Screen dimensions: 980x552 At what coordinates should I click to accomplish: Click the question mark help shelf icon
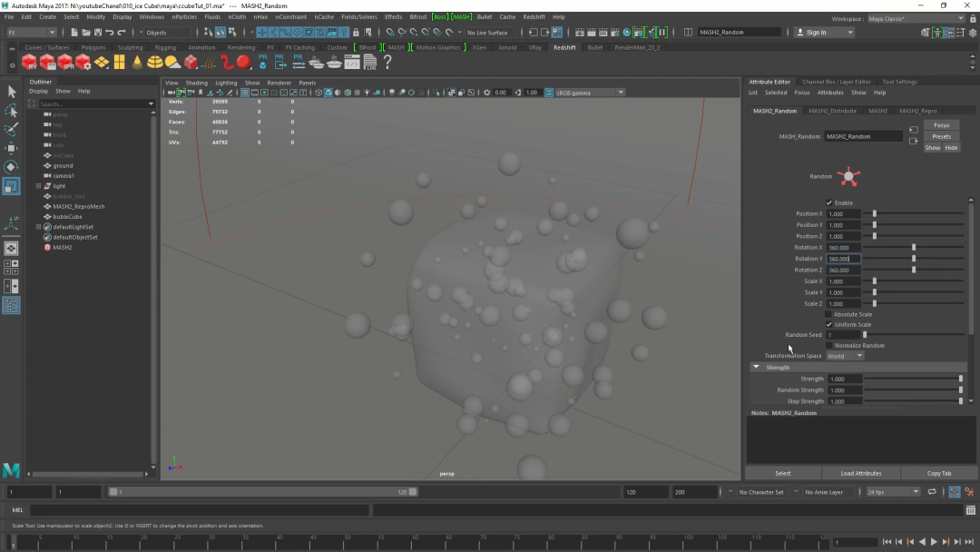click(x=387, y=63)
